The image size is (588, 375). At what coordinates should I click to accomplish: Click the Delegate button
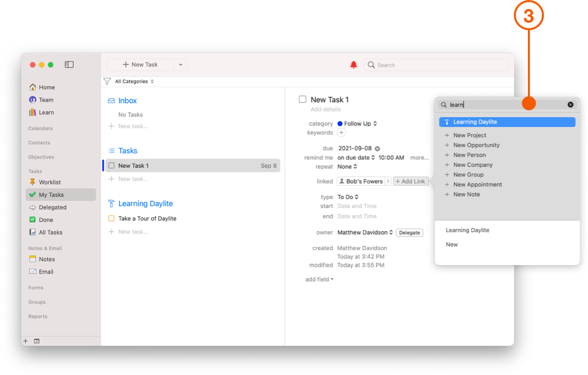[409, 232]
